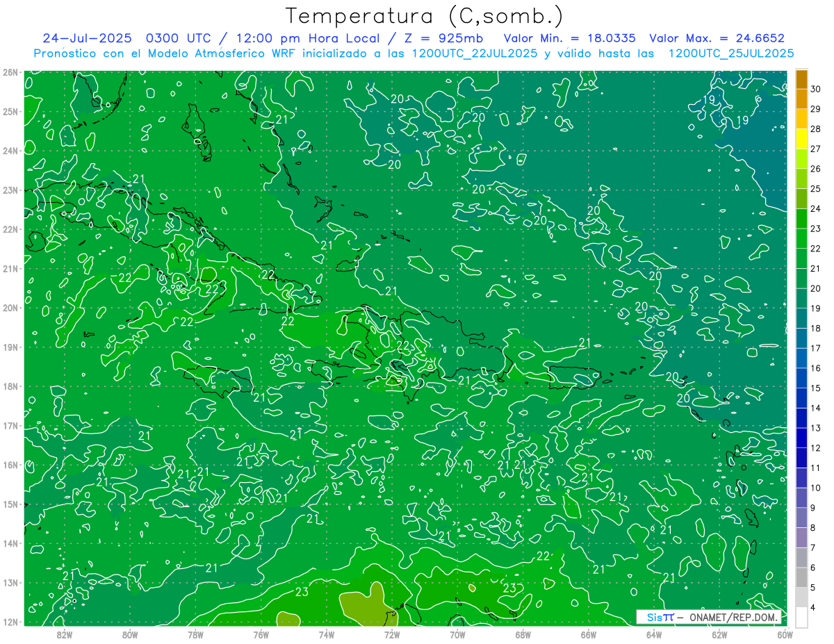Click the '68W' longitude axis label
The width and height of the screenshot is (834, 644).
pos(523,634)
